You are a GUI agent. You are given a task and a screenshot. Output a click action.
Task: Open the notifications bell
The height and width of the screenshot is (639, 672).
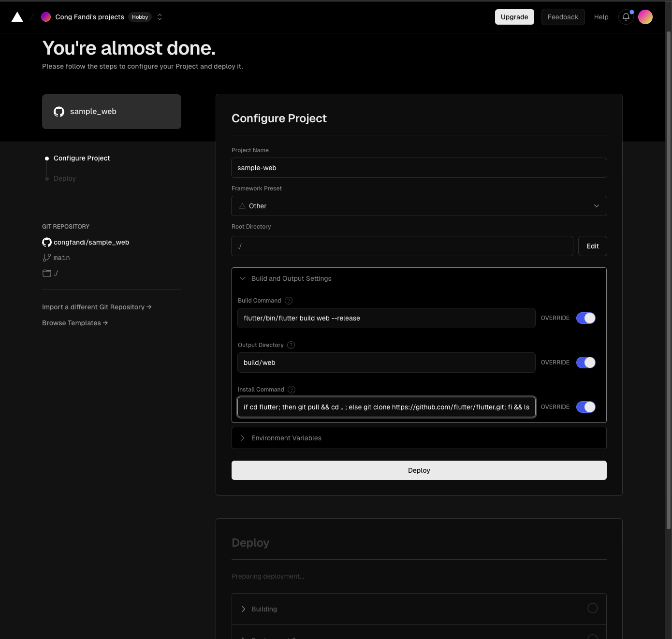coord(626,17)
